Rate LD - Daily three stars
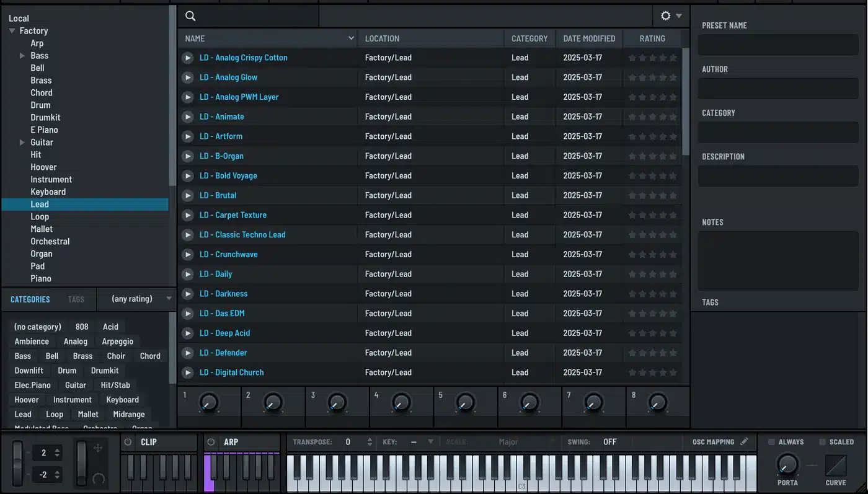Image resolution: width=868 pixels, height=494 pixels. pyautogui.click(x=653, y=274)
